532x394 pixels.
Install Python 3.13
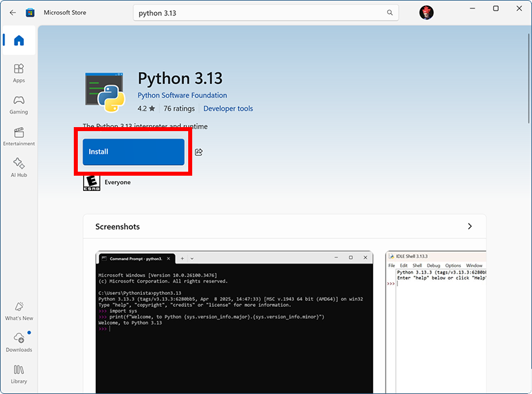pyautogui.click(x=132, y=152)
